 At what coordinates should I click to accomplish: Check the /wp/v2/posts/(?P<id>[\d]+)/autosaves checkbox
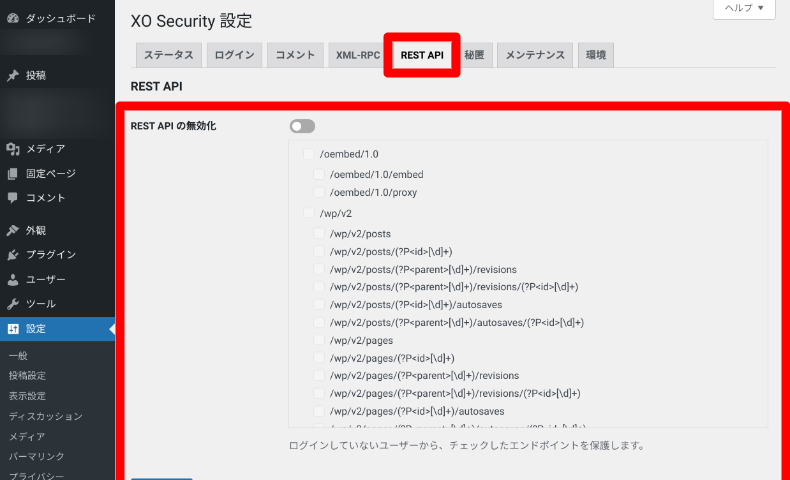point(319,304)
